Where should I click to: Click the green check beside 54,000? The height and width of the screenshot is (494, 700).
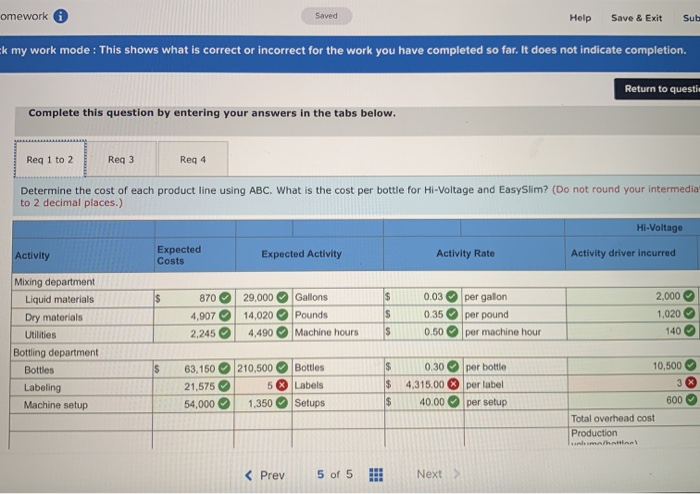[x=224, y=404]
